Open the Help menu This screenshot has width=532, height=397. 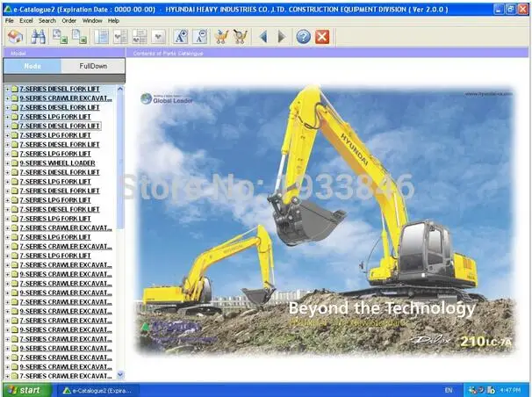tap(113, 21)
